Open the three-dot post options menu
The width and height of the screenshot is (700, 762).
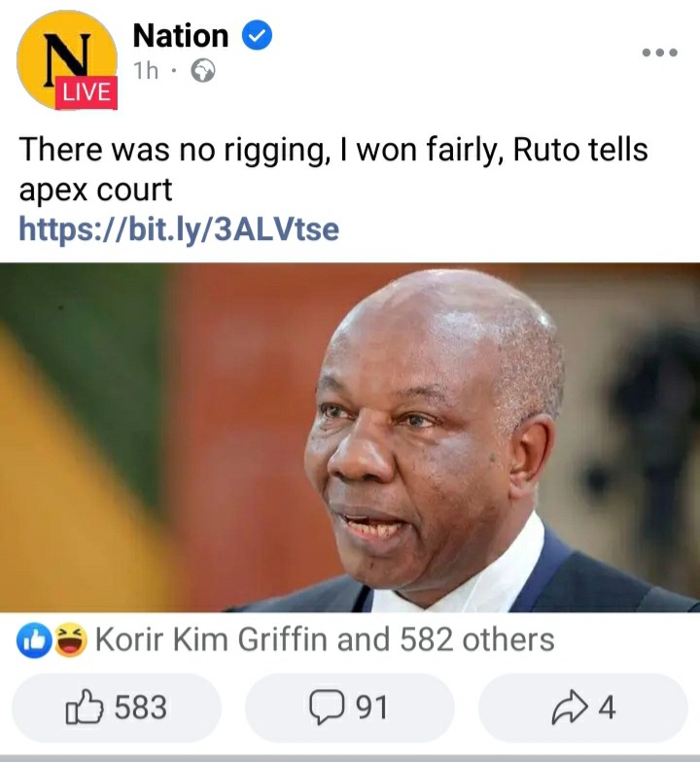tap(659, 52)
